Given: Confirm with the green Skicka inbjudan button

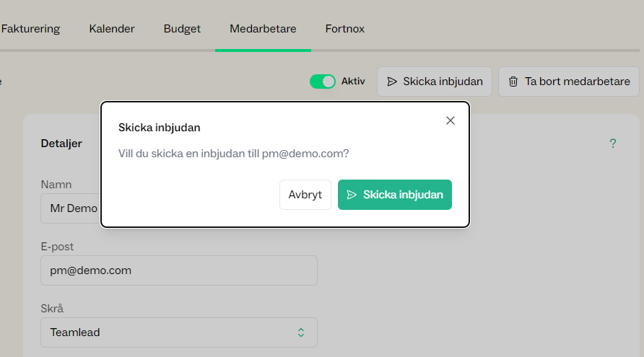Looking at the screenshot, I should pos(395,195).
